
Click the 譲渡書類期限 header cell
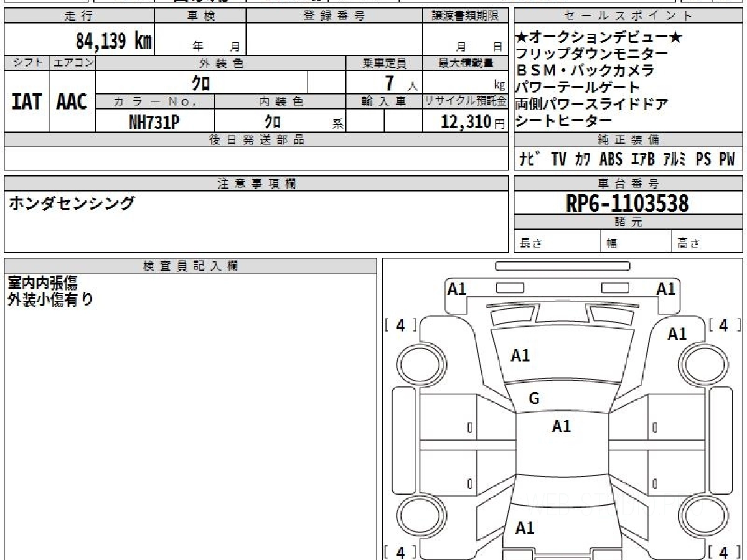coord(465,16)
